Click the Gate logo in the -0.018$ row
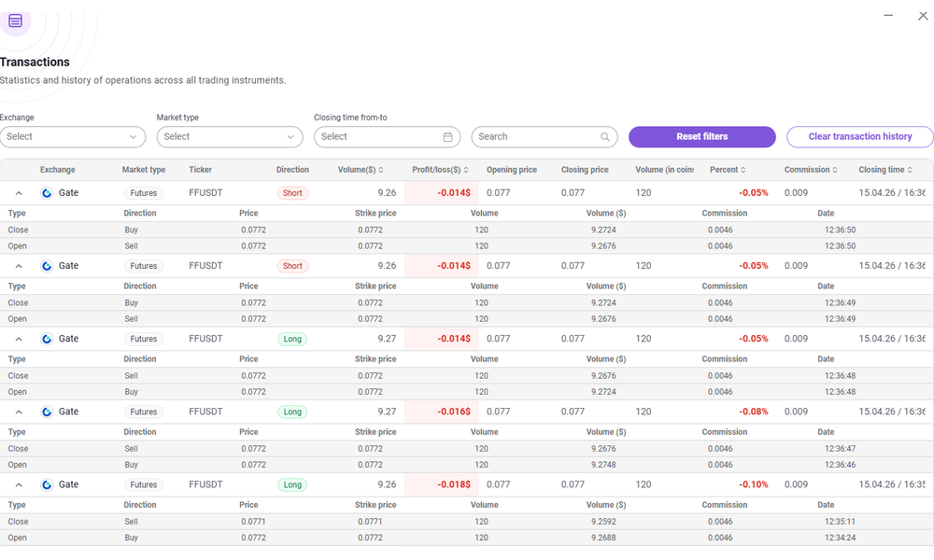The width and height of the screenshot is (934, 560). point(47,485)
